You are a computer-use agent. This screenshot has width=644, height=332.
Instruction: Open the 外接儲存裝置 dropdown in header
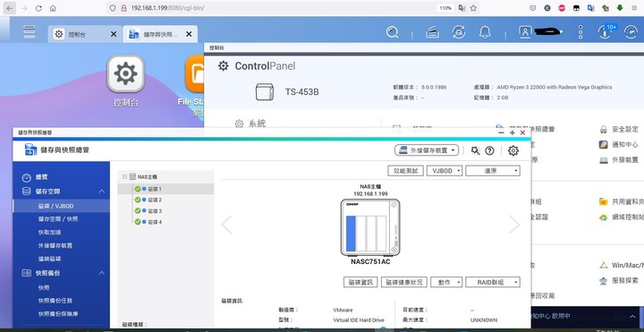pos(427,150)
